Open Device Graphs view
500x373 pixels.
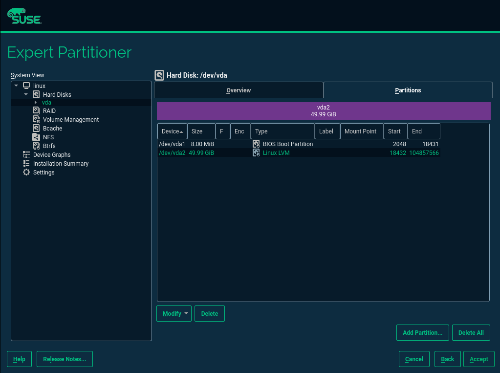tap(52, 155)
